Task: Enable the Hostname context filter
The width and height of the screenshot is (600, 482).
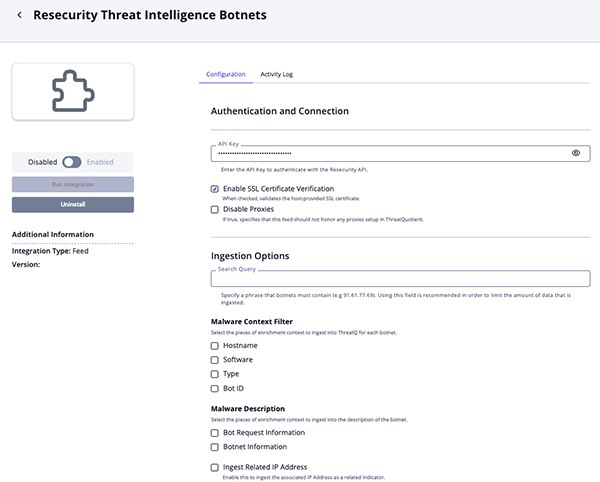Action: [x=215, y=345]
